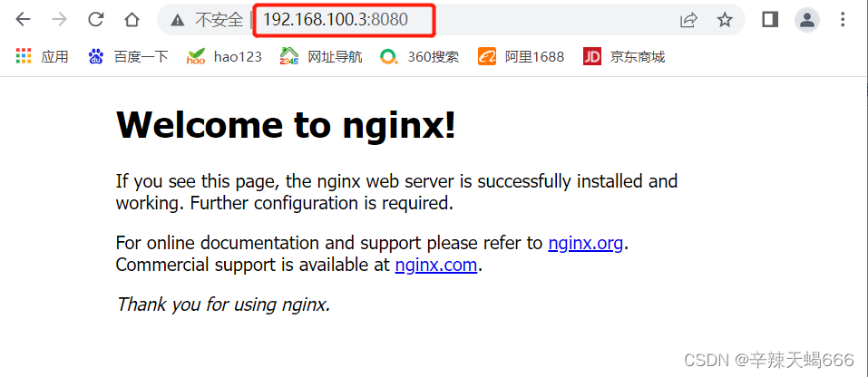Click the Welcome to nginx! heading
Screen dimensions: 868x377
click(286, 124)
